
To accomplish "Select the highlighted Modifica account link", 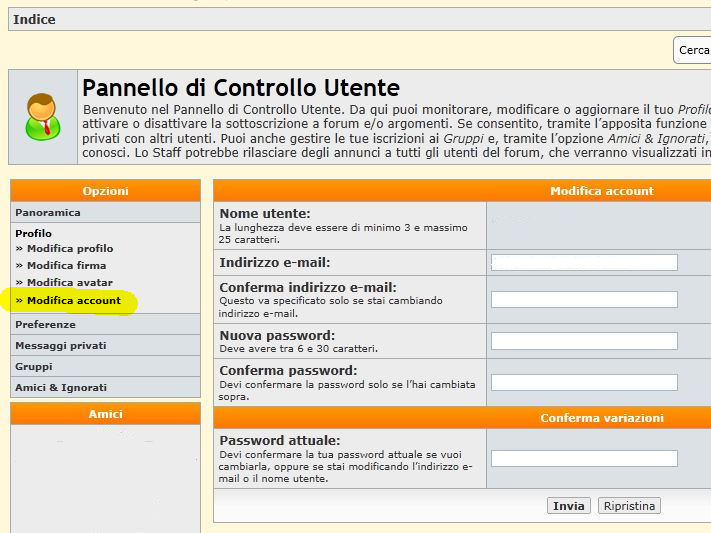I will click(73, 301).
